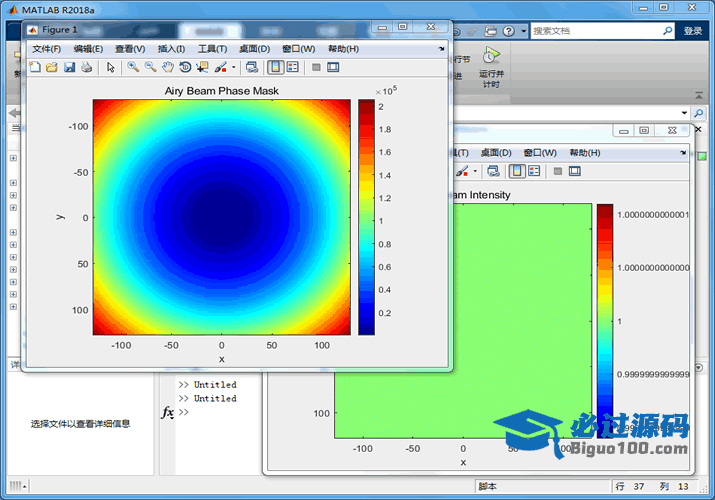
Task: Select Brush tool in background figure toolbar
Action: (461, 171)
